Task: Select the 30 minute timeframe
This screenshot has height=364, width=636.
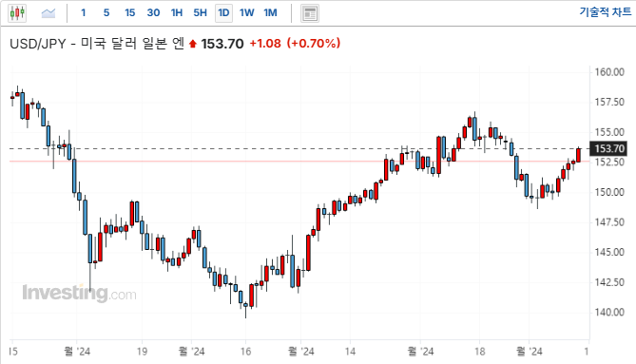Action: [153, 13]
